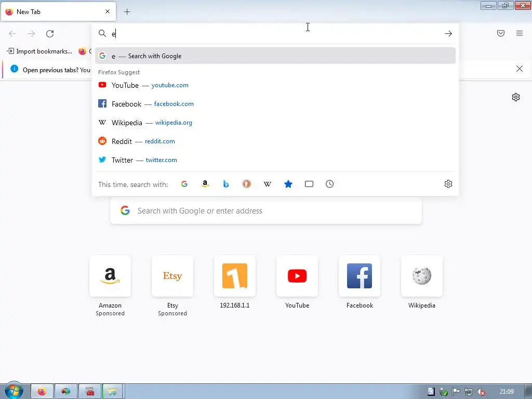Click the muted volume tray icon
Screen dimensions: 532x399
coord(481,392)
